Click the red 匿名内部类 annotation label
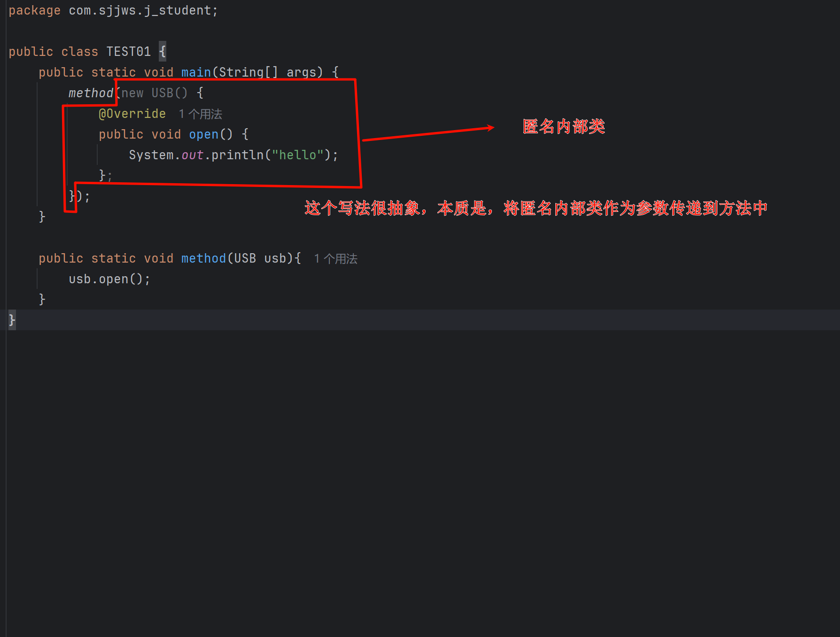This screenshot has width=840, height=637. pos(563,126)
